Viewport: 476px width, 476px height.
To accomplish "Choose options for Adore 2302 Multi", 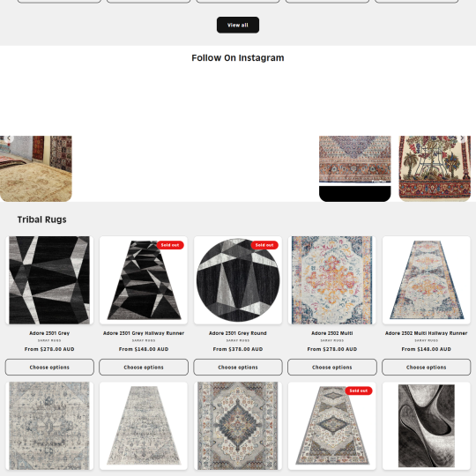I will pyautogui.click(x=332, y=367).
